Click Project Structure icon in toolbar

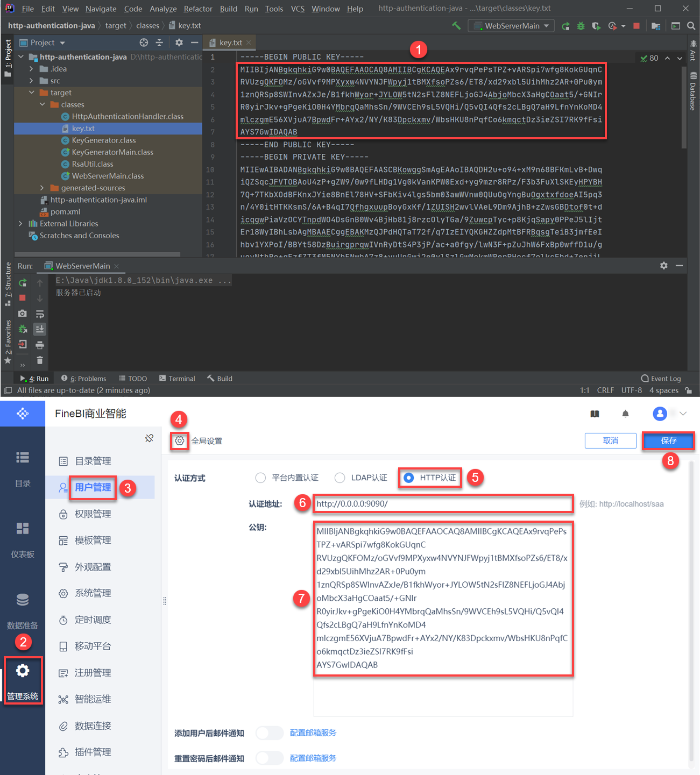point(656,26)
